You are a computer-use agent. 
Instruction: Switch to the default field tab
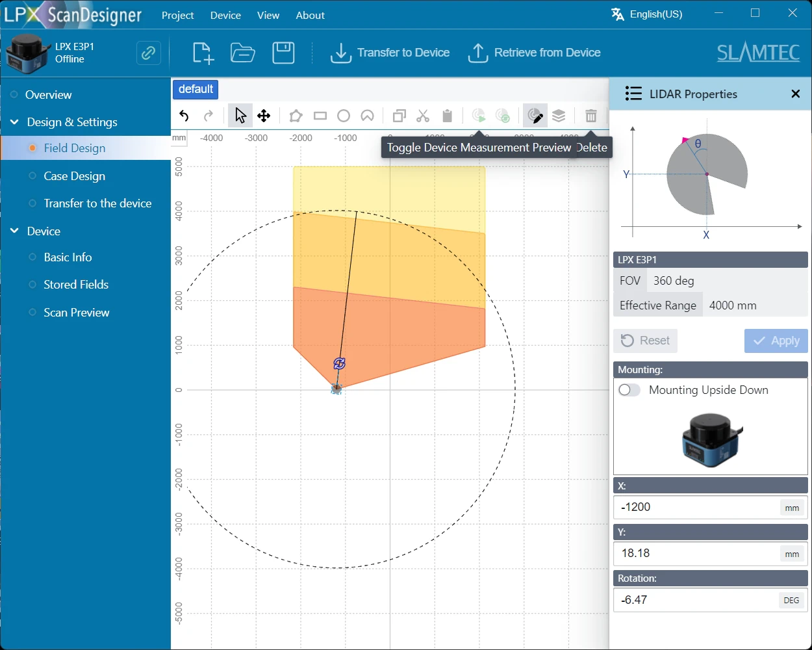pyautogui.click(x=196, y=89)
